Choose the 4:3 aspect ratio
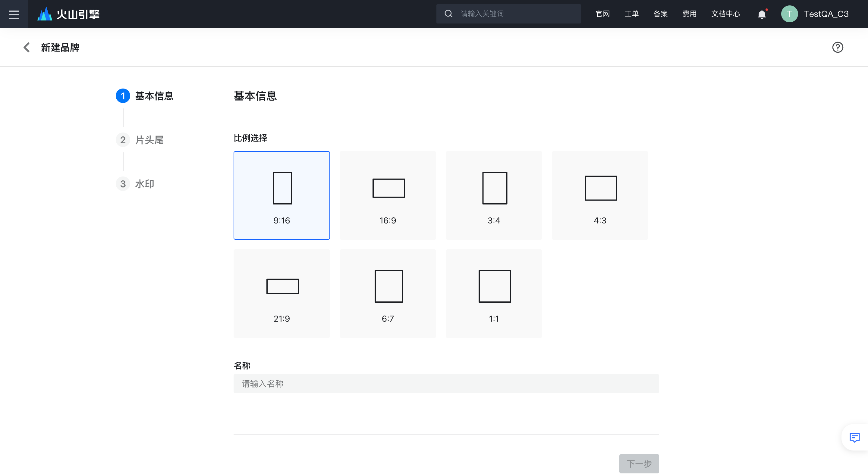Screen dimensions: 868x474 point(600,195)
